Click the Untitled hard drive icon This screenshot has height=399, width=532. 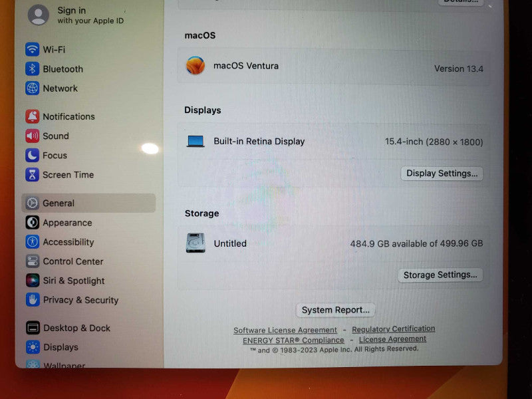(x=196, y=243)
